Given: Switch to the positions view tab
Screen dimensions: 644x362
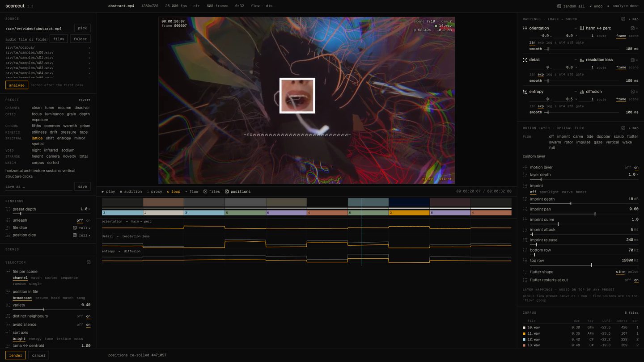Looking at the screenshot, I should pos(237,192).
